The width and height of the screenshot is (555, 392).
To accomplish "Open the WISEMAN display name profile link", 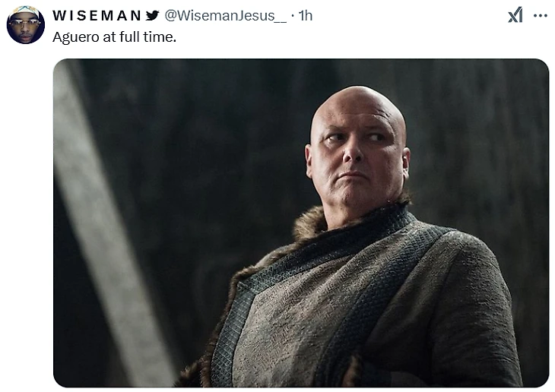I will click(x=97, y=15).
